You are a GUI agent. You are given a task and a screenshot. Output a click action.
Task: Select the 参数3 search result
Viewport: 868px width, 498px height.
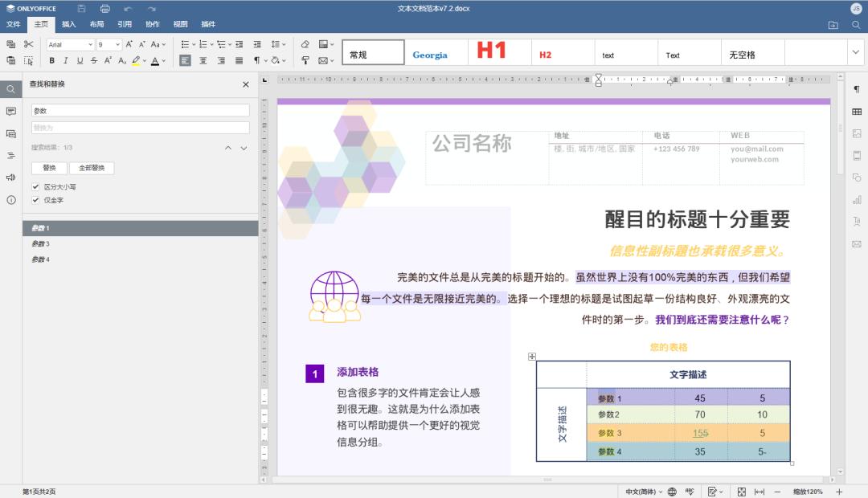click(x=40, y=244)
